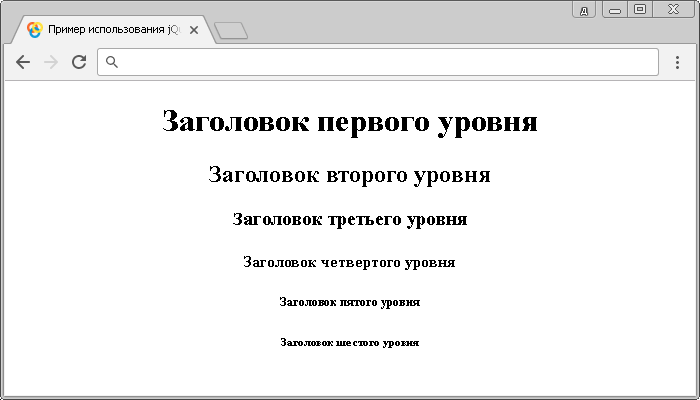700x400 pixels.
Task: Click heading 'Заголовок четвертого уровня'
Action: pyautogui.click(x=350, y=262)
